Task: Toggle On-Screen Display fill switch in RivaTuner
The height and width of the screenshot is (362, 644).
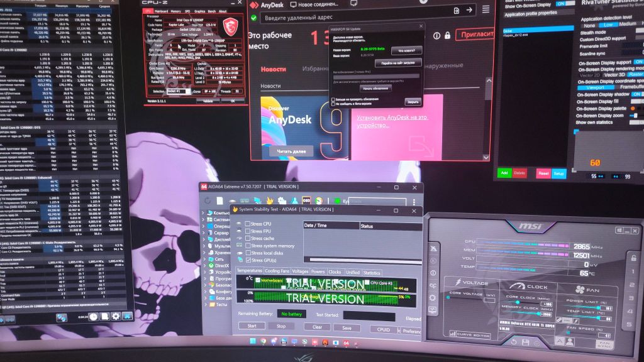Action: [x=638, y=101]
